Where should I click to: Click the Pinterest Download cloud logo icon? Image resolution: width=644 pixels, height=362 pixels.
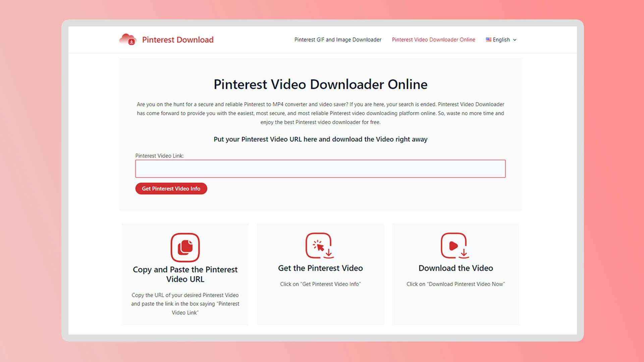(x=128, y=40)
